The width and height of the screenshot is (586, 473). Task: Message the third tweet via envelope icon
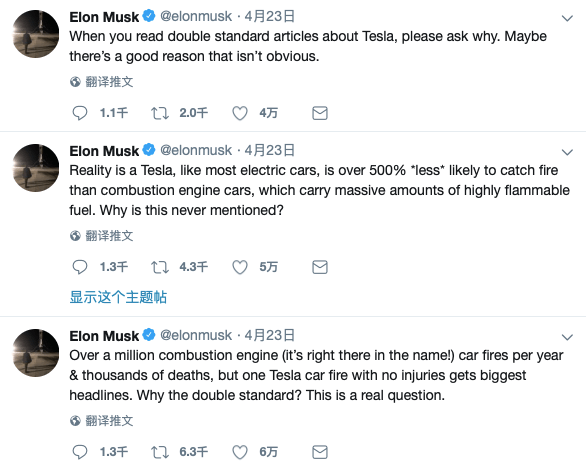click(x=320, y=452)
